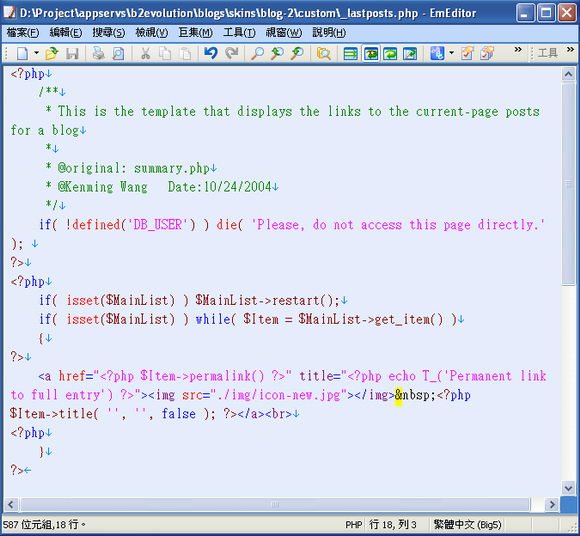
Task: Click the Find in Files icon
Action: [323, 54]
